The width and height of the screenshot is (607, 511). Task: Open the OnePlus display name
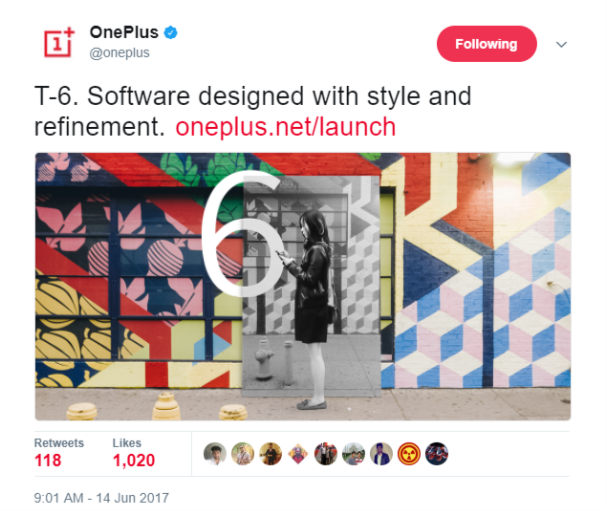click(124, 32)
